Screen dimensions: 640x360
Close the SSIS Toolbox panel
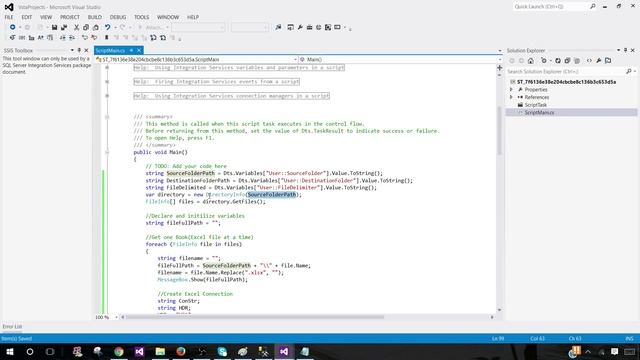click(x=86, y=50)
